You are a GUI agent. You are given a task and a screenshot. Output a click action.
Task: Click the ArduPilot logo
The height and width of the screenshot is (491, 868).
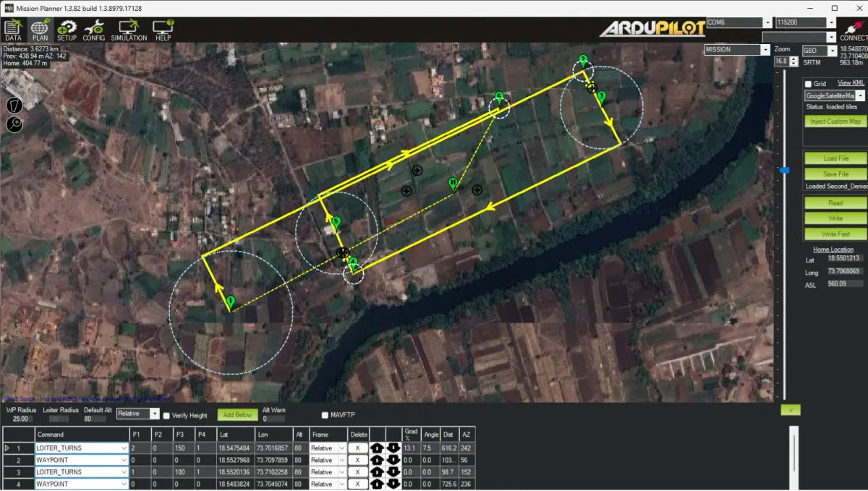[652, 29]
